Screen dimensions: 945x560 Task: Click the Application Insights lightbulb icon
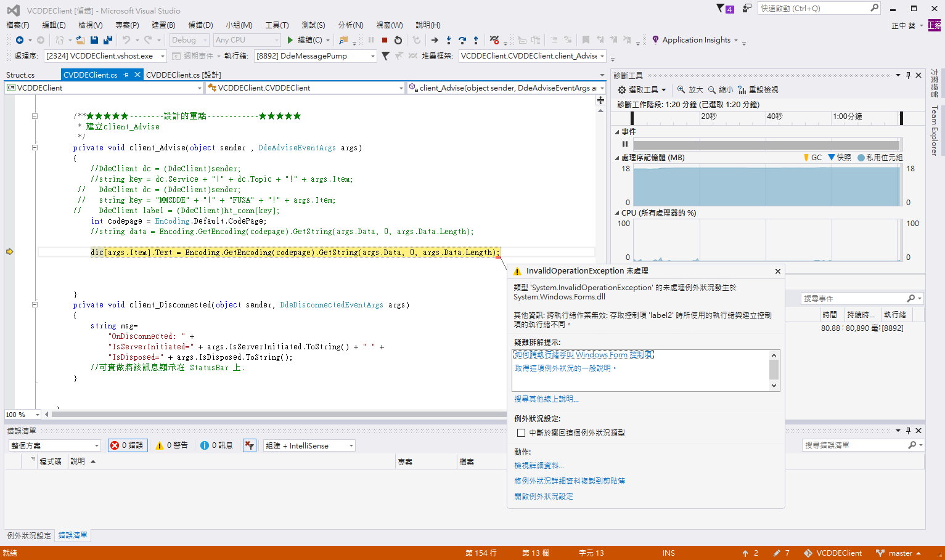[x=655, y=40]
